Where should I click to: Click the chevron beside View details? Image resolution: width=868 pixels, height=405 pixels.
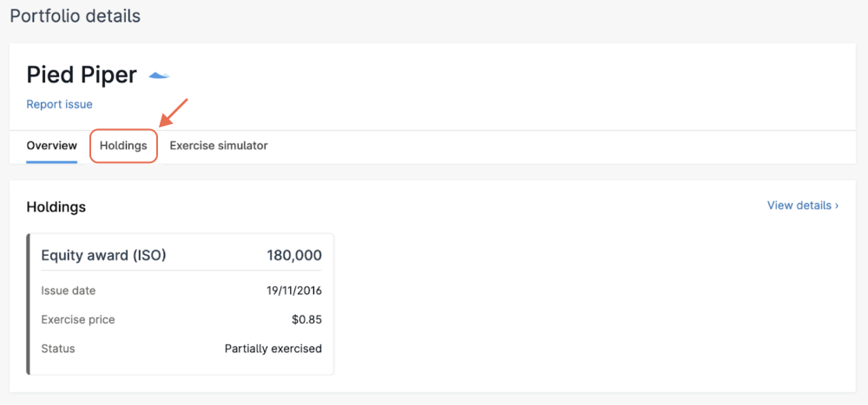coord(837,206)
